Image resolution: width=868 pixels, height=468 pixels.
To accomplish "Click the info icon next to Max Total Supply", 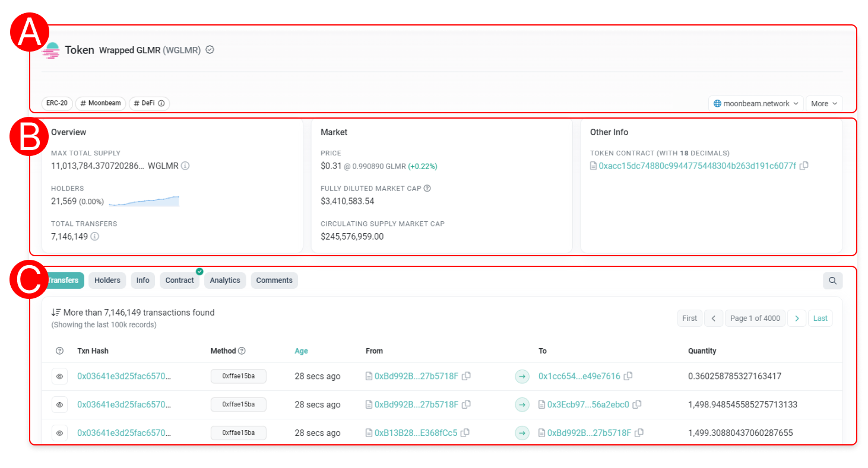I will pos(185,166).
